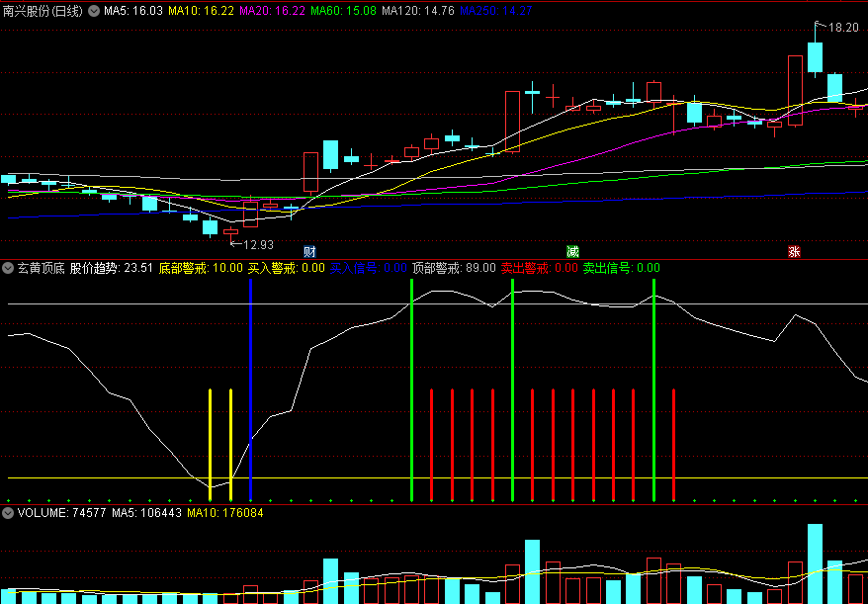868x604 pixels.
Task: Click the 底部警戒: 10.00 value
Action: tap(201, 269)
